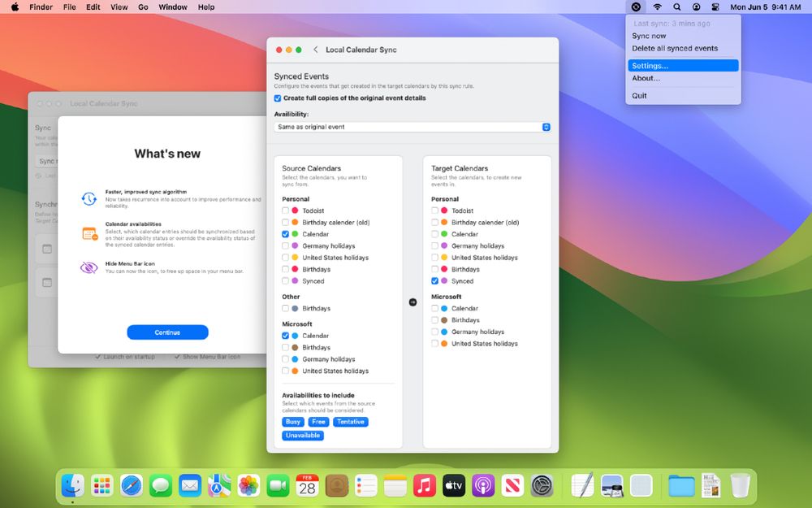Toggle the Free availability tag
812x508 pixels.
pos(318,422)
